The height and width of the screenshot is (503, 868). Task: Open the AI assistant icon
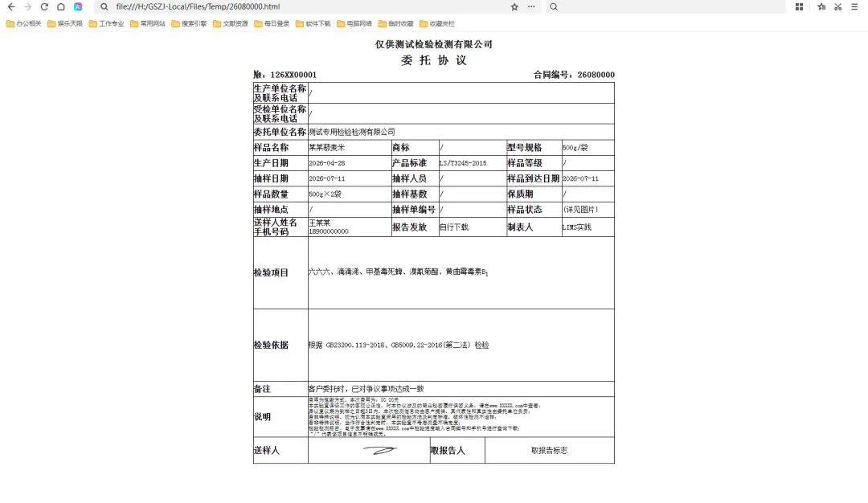point(78,6)
